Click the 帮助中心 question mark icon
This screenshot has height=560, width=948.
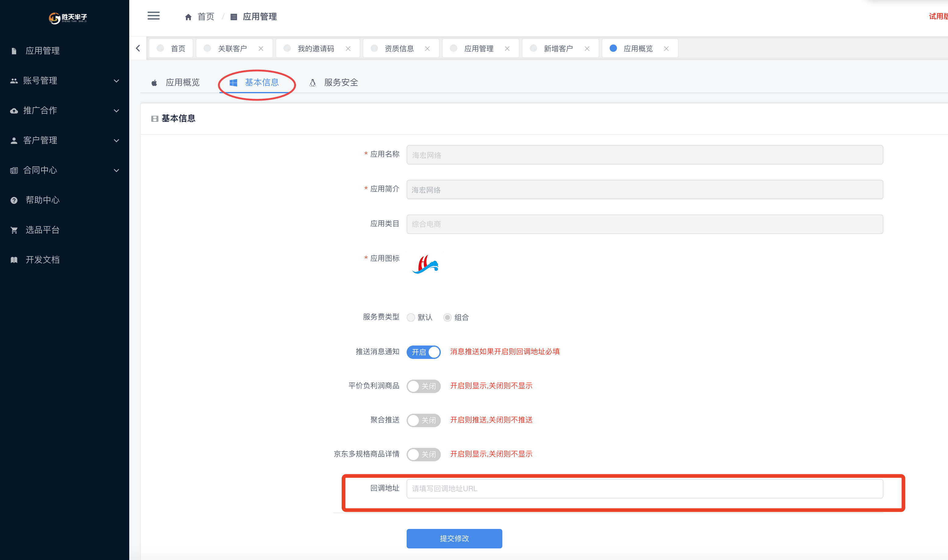pos(14,200)
